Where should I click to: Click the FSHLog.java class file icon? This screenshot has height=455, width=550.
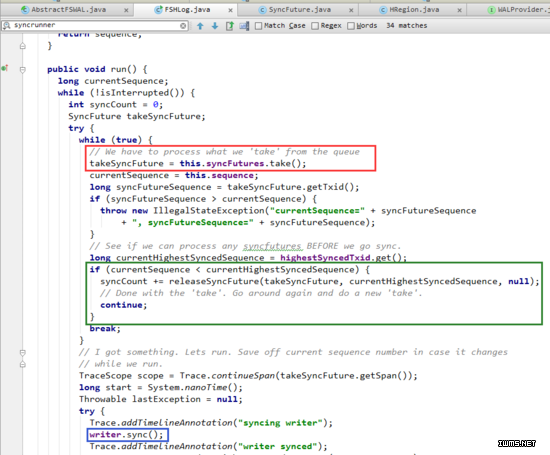click(159, 9)
